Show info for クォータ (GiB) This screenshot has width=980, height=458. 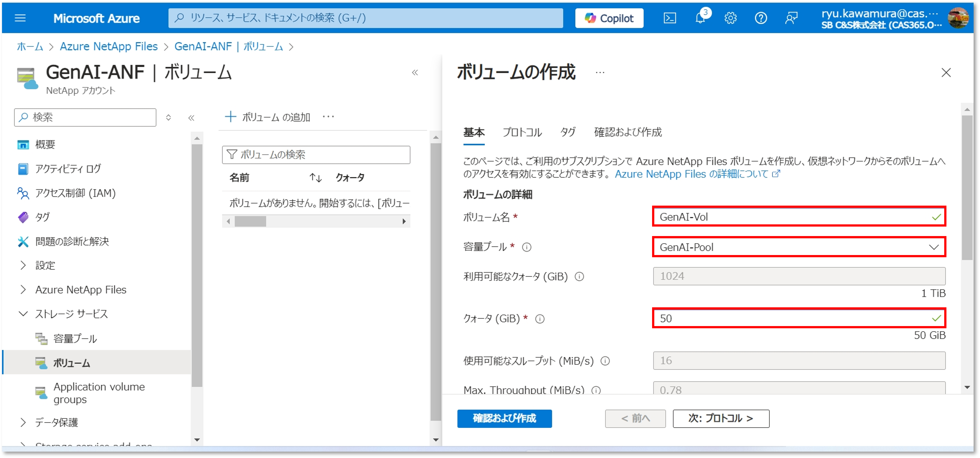point(540,319)
